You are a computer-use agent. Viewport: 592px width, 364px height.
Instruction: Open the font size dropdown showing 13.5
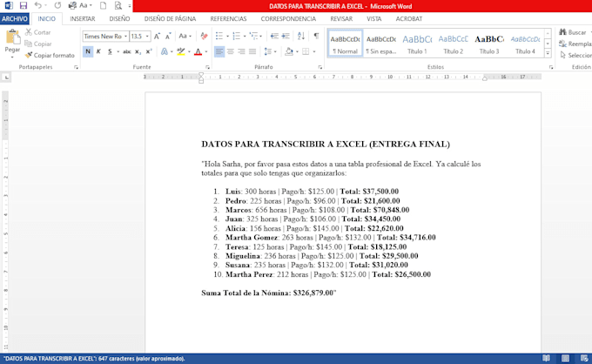147,37
